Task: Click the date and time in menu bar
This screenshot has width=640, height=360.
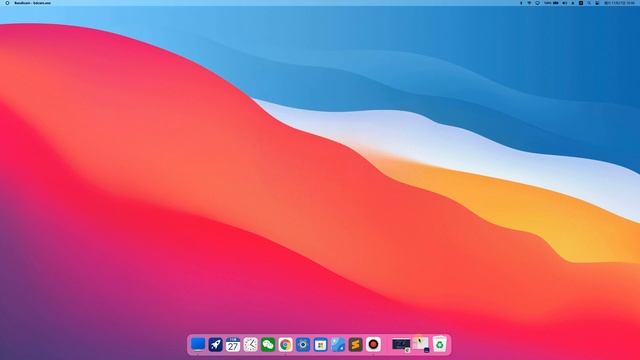Action: [619, 3]
